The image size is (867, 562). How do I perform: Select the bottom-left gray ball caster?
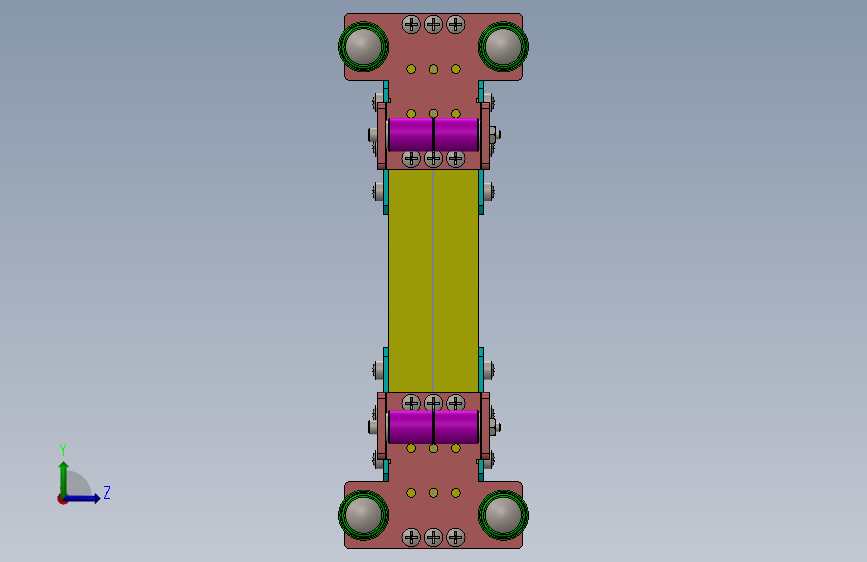click(363, 515)
